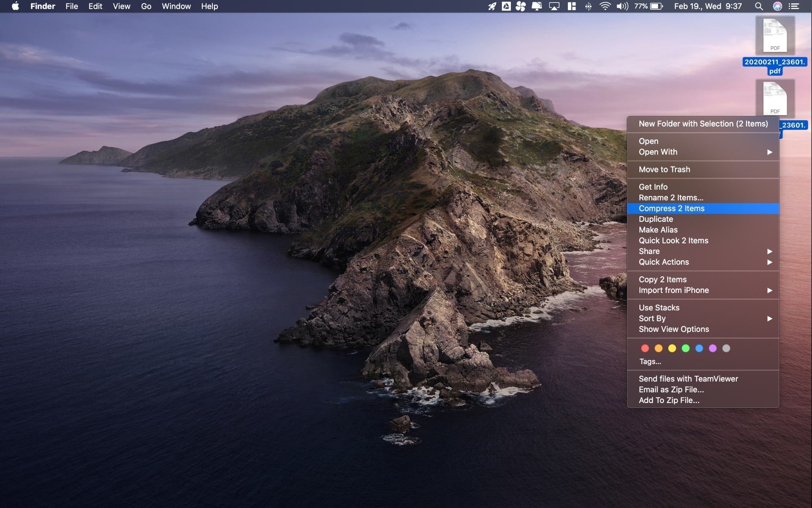Choose Open from context menu
The image size is (812, 508).
[703, 141]
